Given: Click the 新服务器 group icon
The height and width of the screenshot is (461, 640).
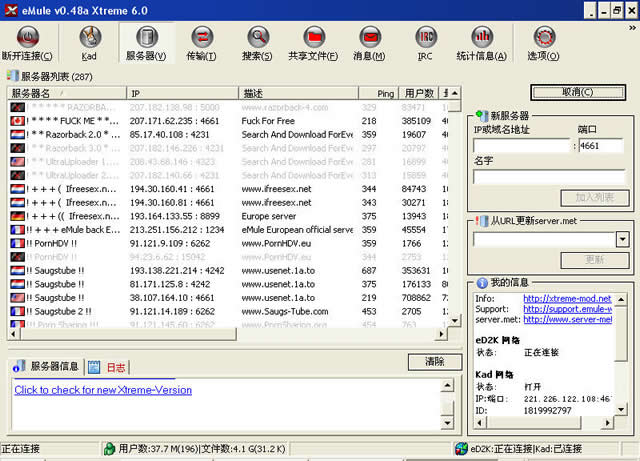Looking at the screenshot, I should tap(482, 116).
